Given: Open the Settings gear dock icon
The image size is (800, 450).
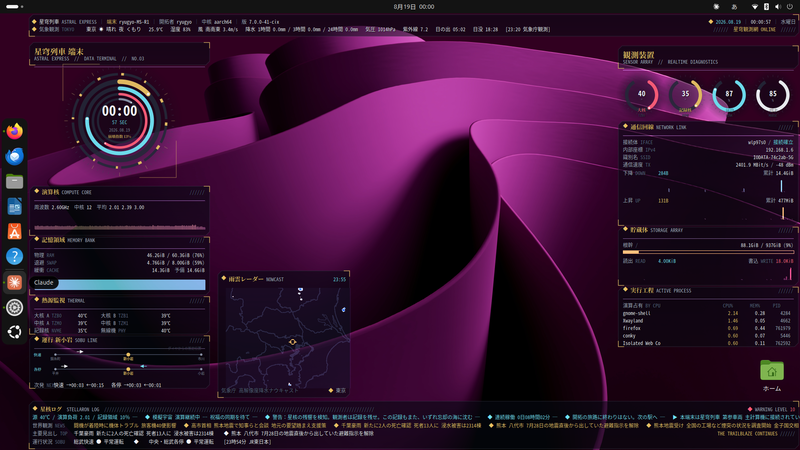Looking at the screenshot, I should pos(14,307).
